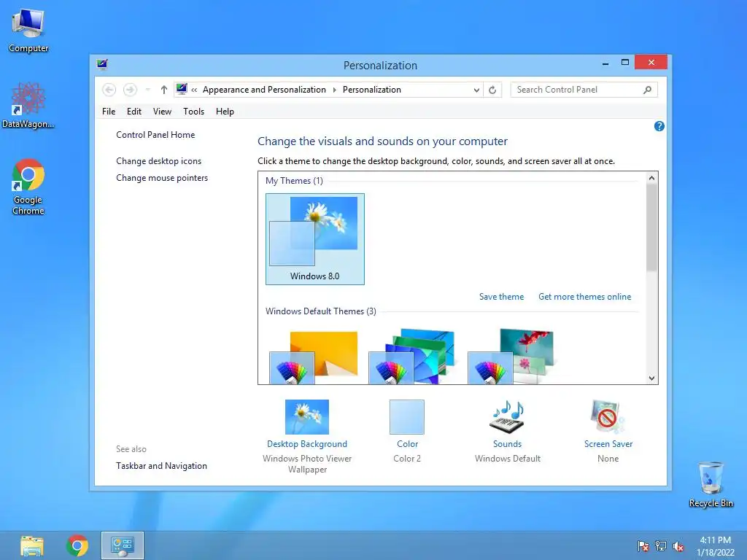Select the flowers default theme
Screen dimensions: 747x560
pyautogui.click(x=511, y=357)
